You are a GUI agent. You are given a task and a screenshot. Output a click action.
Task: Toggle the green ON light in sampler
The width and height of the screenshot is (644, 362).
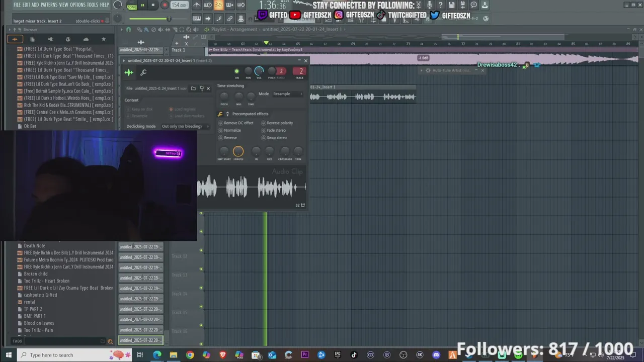[236, 71]
